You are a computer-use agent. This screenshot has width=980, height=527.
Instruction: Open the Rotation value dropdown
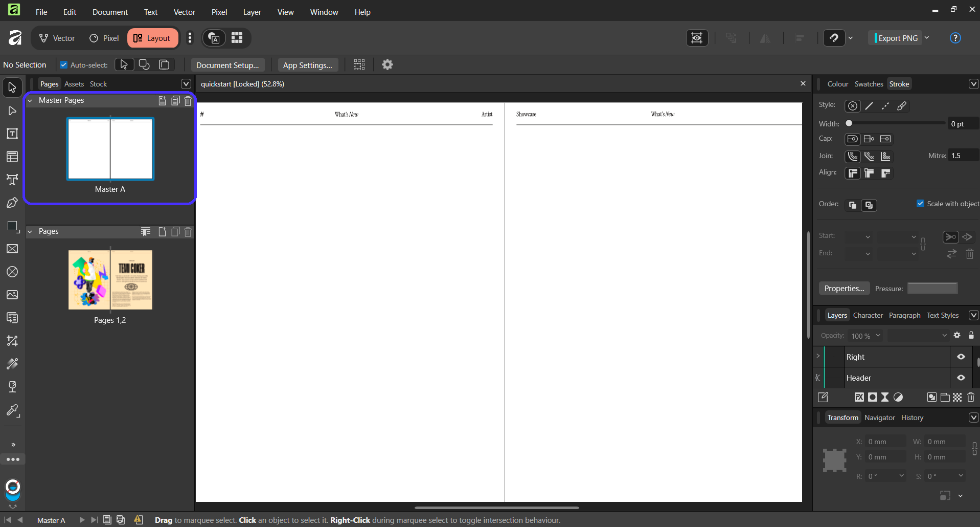point(902,476)
